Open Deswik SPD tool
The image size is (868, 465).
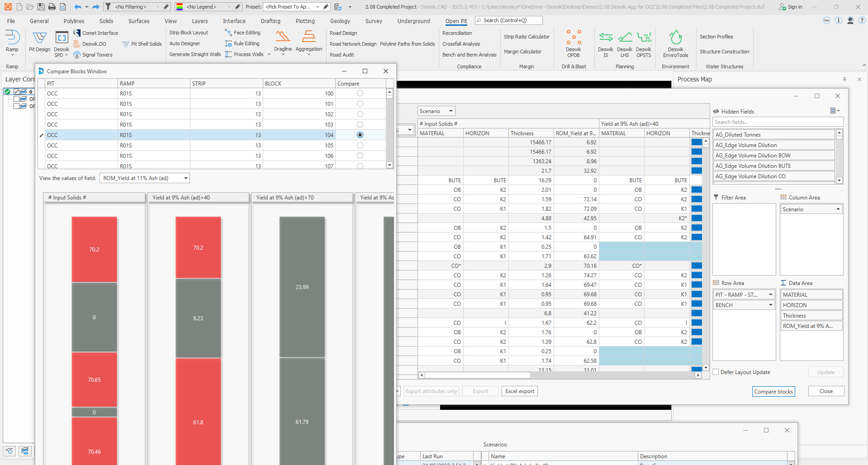62,44
